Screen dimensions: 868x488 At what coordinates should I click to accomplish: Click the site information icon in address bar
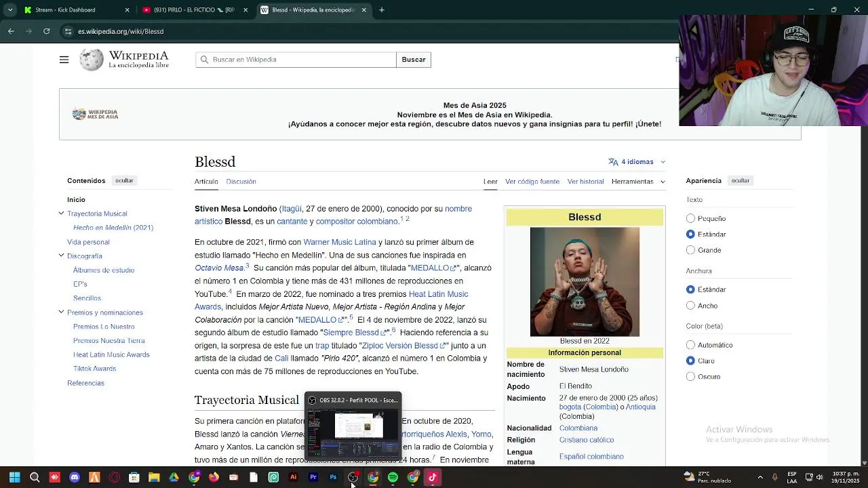point(68,31)
